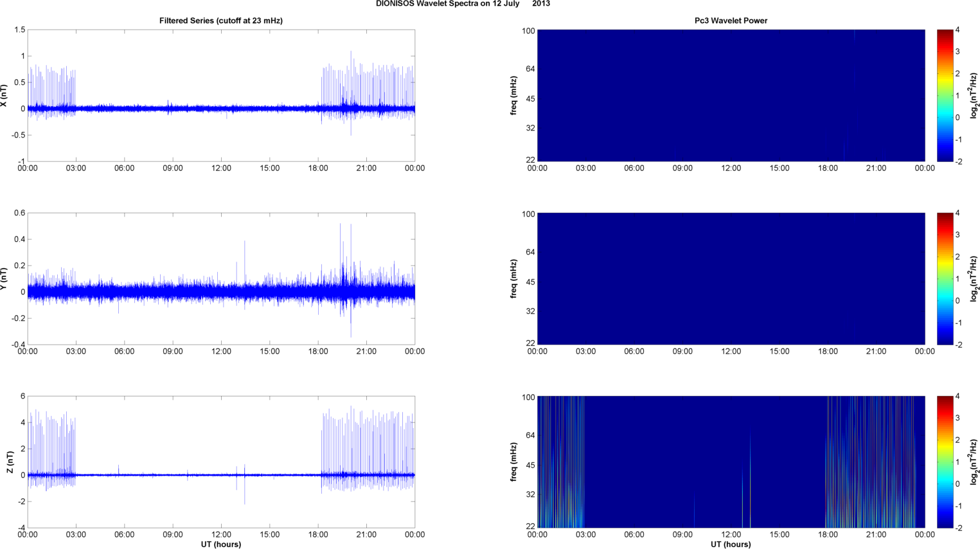Click the "64" frequency tick of the middle spectrogram
Viewport: 980px width, 549px height.
[530, 252]
